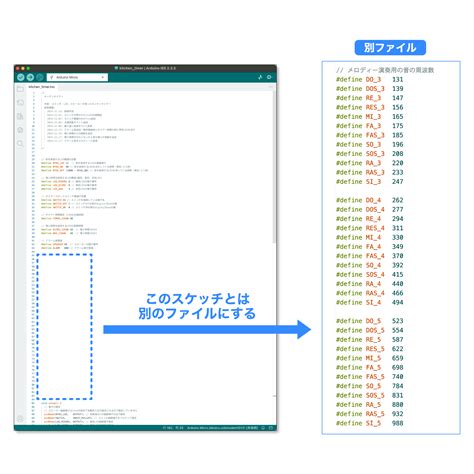Click the Verify checkmark button
Viewport: 474px width, 474px height.
pos(21,77)
